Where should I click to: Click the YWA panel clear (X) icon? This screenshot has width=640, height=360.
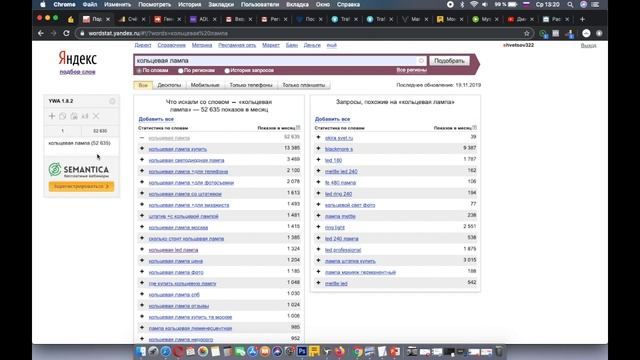click(96, 116)
